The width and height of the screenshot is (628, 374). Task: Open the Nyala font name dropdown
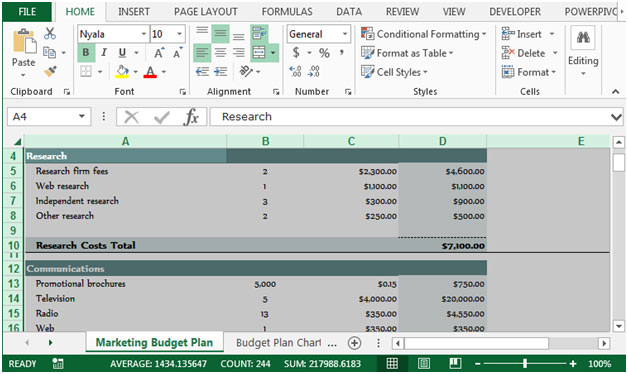coord(144,34)
